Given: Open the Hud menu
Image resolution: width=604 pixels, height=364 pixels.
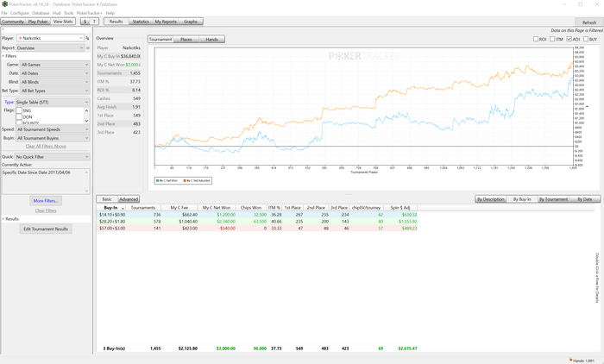Looking at the screenshot, I should pyautogui.click(x=57, y=13).
